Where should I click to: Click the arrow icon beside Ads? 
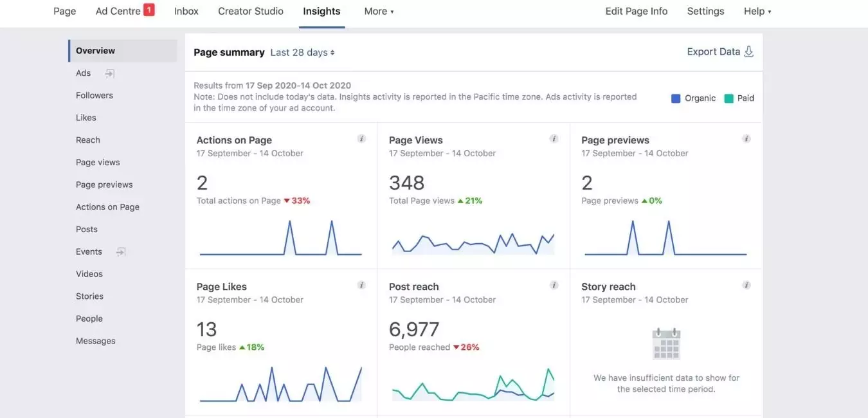(x=110, y=73)
